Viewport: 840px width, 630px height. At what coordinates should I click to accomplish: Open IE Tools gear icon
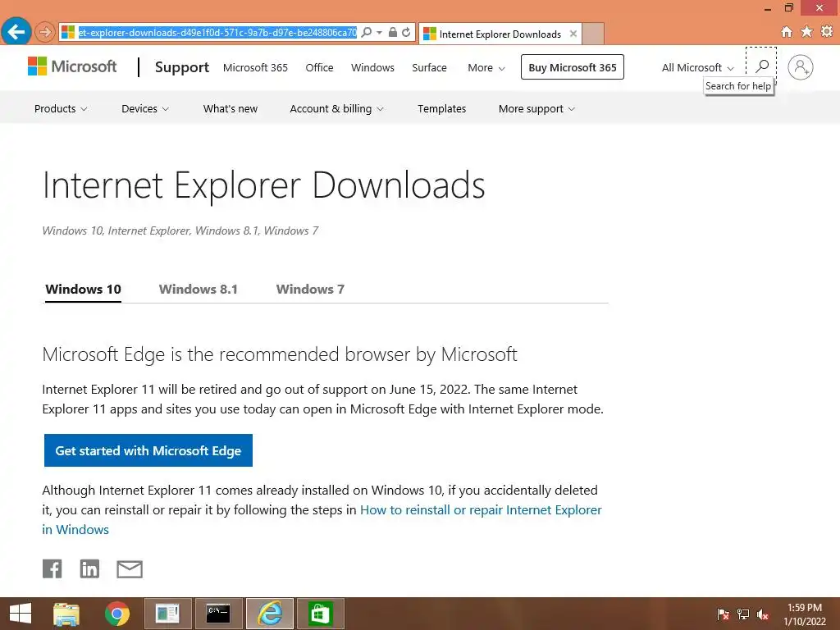coord(827,32)
